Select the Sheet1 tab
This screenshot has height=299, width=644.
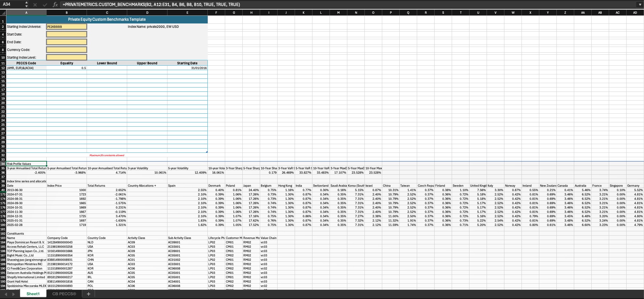pyautogui.click(x=33, y=294)
